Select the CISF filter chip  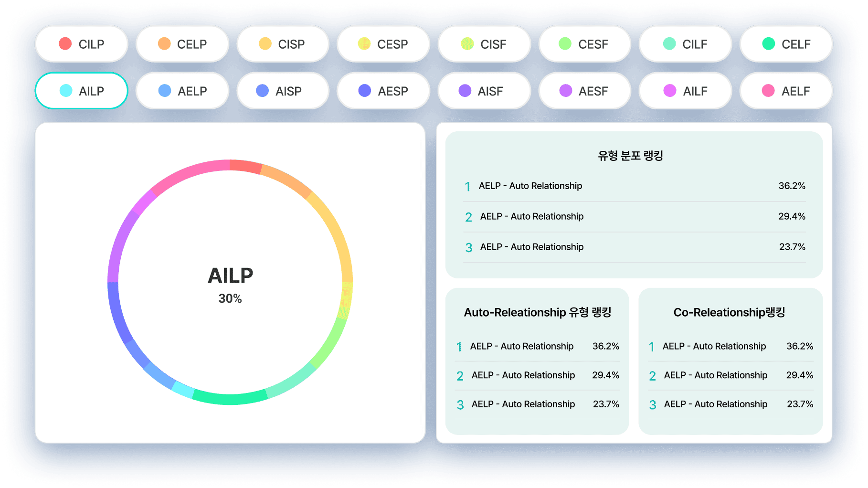coord(484,44)
